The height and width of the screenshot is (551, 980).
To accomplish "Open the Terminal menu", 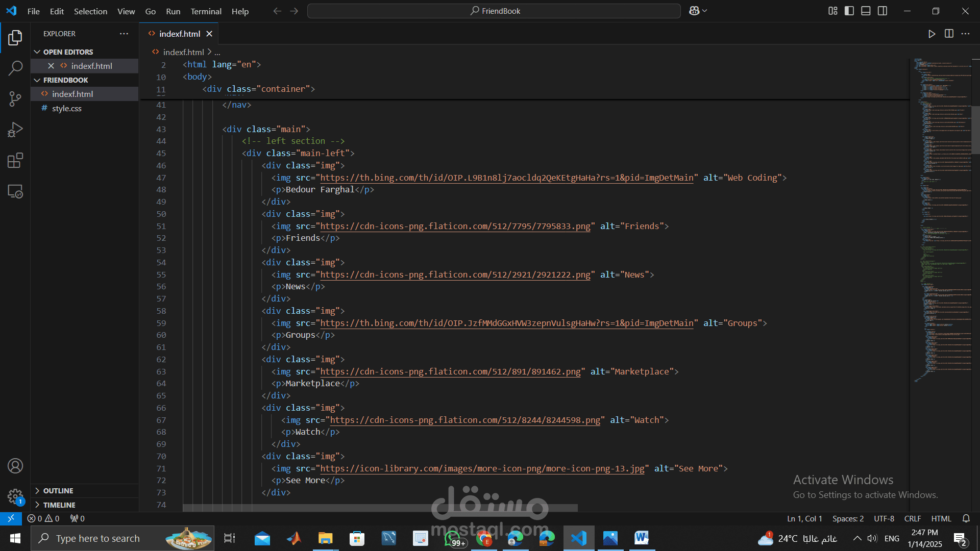I will [x=206, y=11].
